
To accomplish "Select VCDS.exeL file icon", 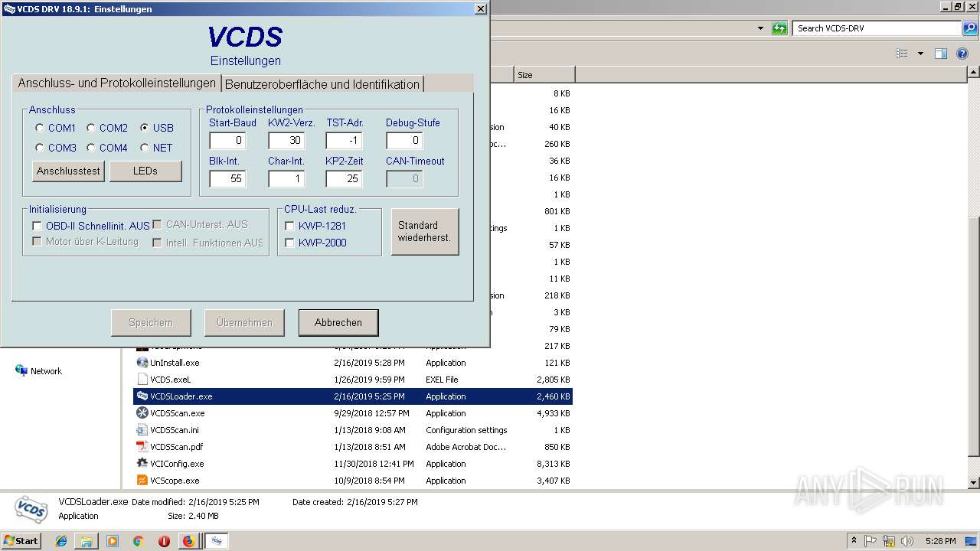I will coord(142,380).
